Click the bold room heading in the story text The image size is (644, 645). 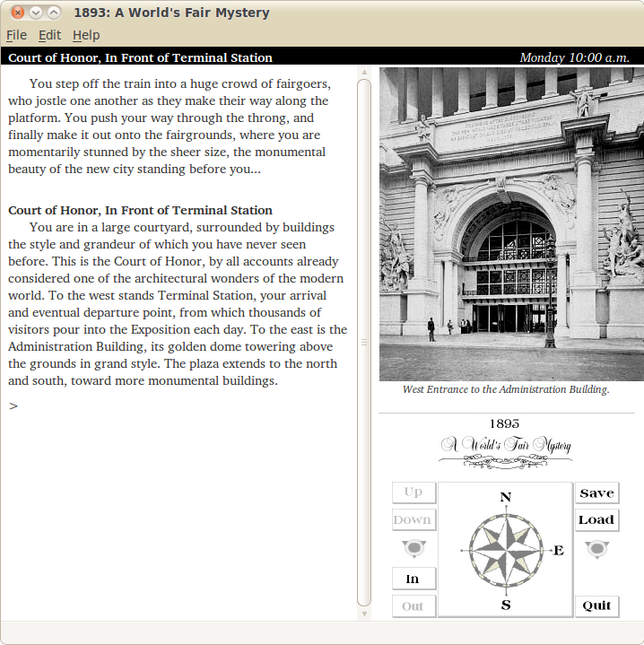coord(140,210)
